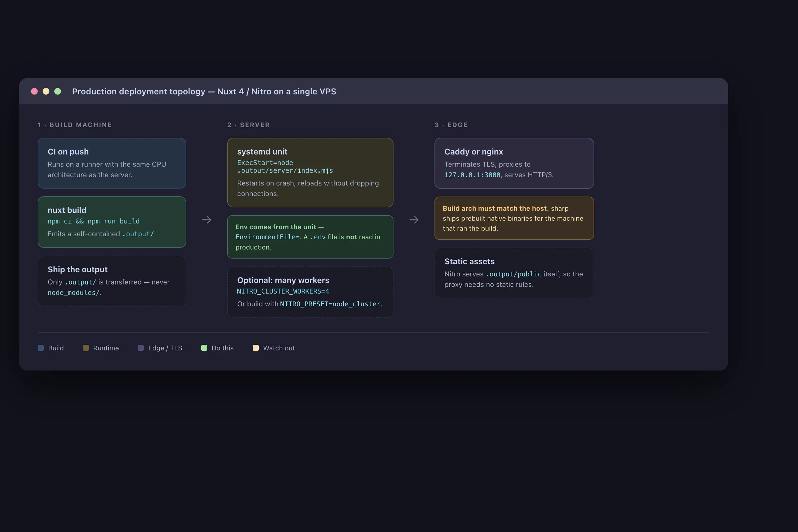Viewport: 798px width, 532px height.
Task: Select the CI on push card heading
Action: [68, 152]
